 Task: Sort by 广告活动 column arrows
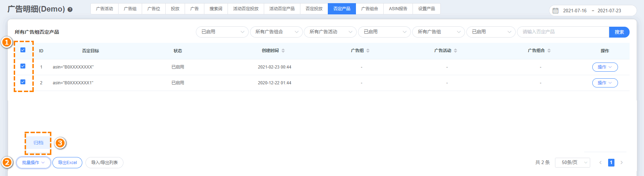(455, 51)
